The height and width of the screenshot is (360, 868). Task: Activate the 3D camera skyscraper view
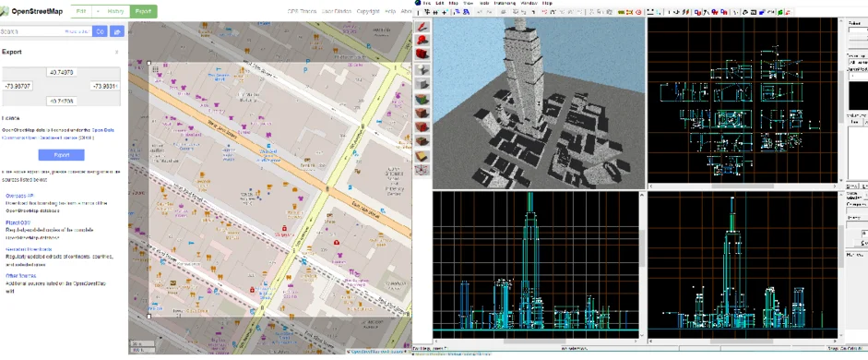tap(539, 103)
